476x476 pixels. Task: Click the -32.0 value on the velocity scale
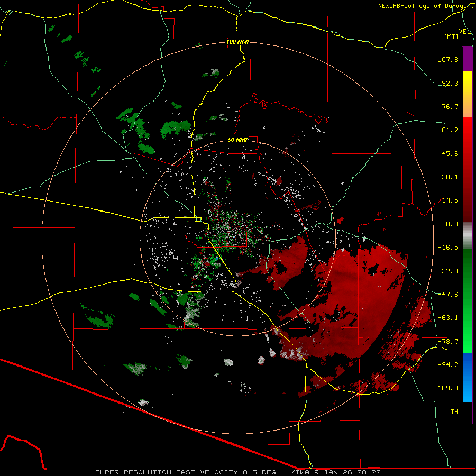[448, 271]
